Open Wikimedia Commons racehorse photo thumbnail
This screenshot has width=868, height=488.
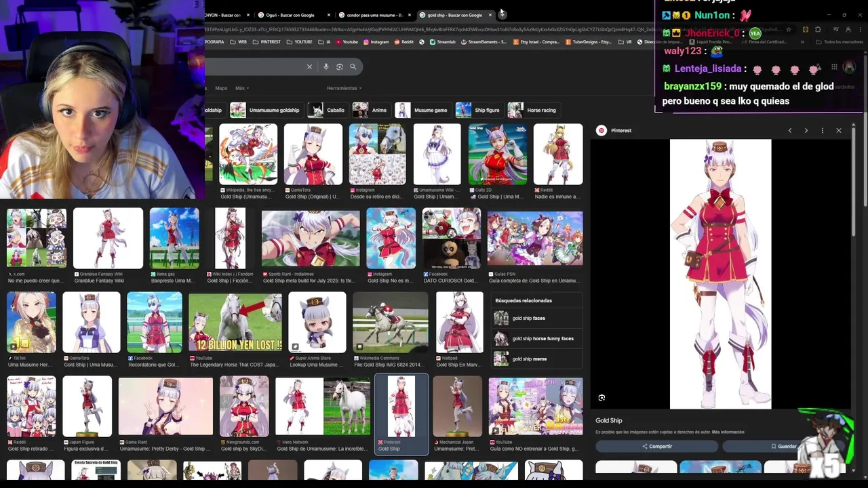(391, 323)
